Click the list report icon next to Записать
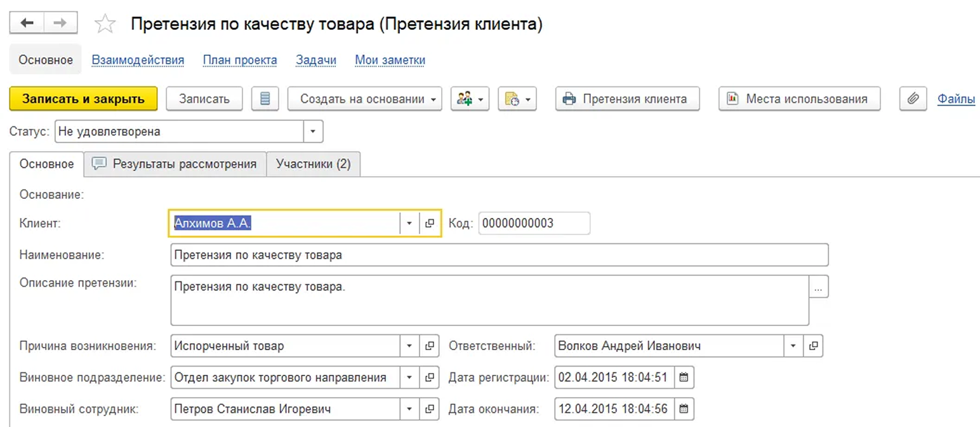The width and height of the screenshot is (980, 427). (265, 99)
